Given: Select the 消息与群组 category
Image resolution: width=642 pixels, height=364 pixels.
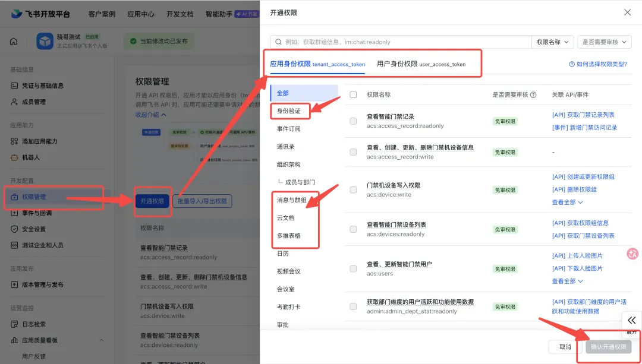Looking at the screenshot, I should 291,200.
